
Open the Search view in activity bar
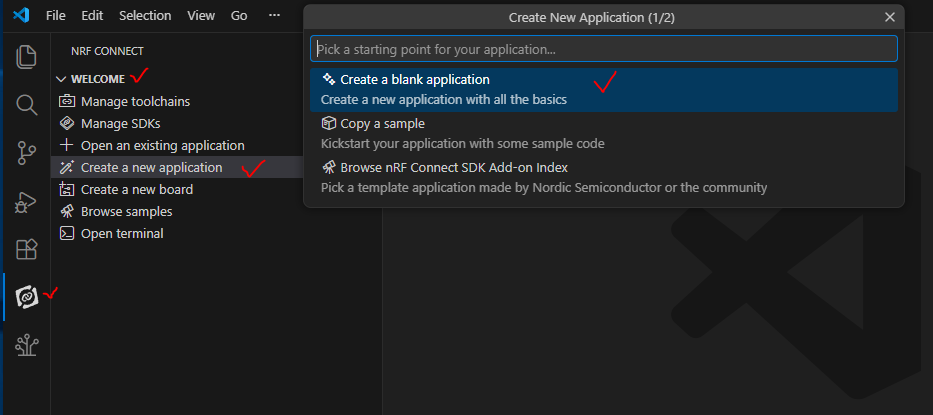26,105
